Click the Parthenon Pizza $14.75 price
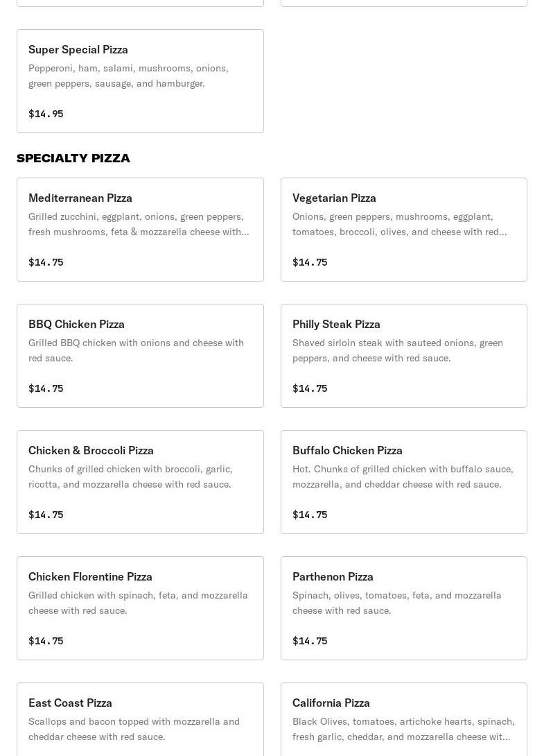The image size is (544, 756). 310,641
